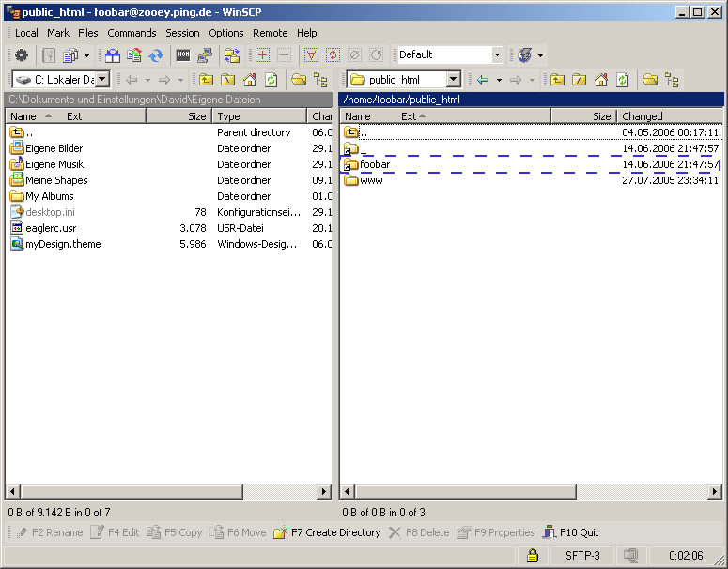
Task: Open Preferences via the gear icon
Action: (x=21, y=55)
